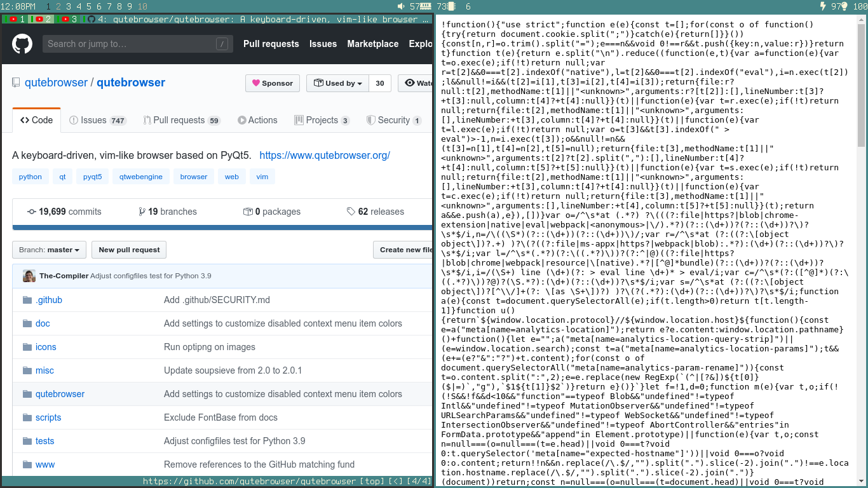Open the 'Update soupsieve from 2.0 to 2.0.1' commit
Viewport: 868px width, 488px height.
(233, 370)
